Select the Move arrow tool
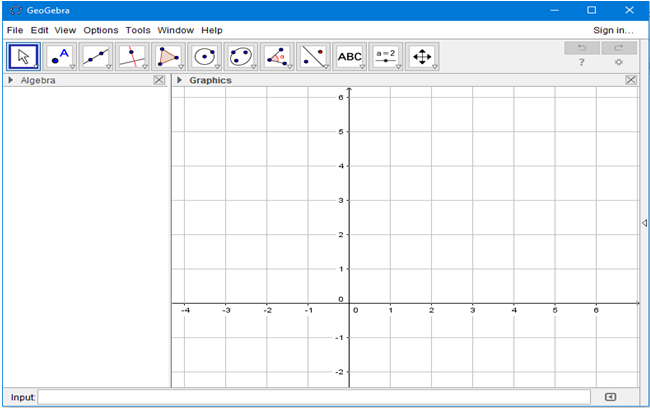Image resolution: width=650 pixels, height=408 pixels. (x=24, y=57)
